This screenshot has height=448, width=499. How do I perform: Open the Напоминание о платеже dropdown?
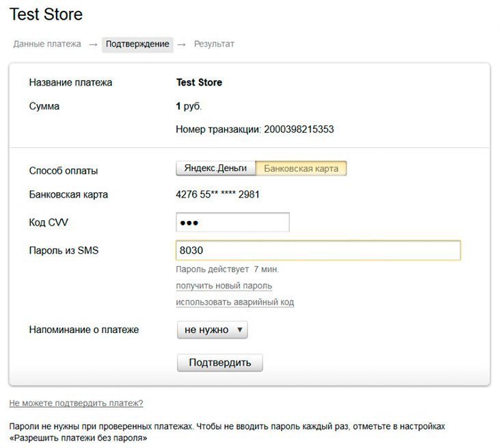click(x=213, y=330)
